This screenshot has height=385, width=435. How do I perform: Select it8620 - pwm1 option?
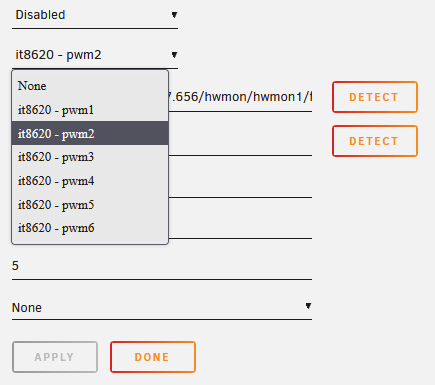90,110
